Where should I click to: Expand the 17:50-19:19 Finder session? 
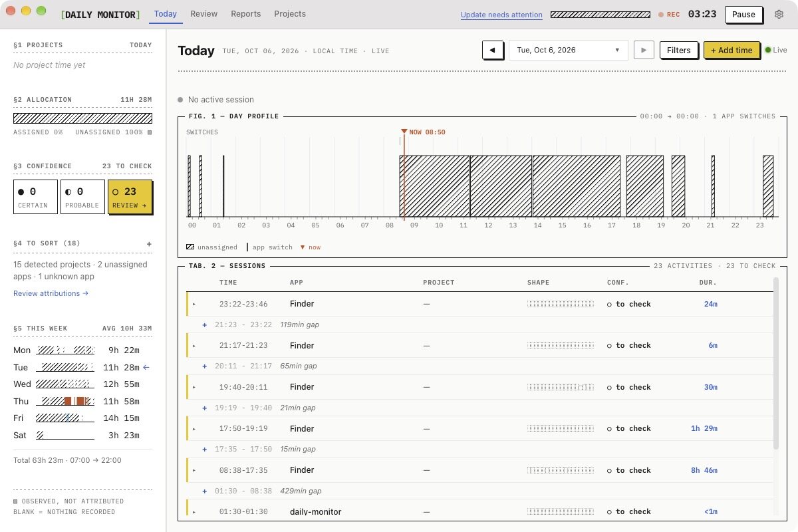[194, 428]
